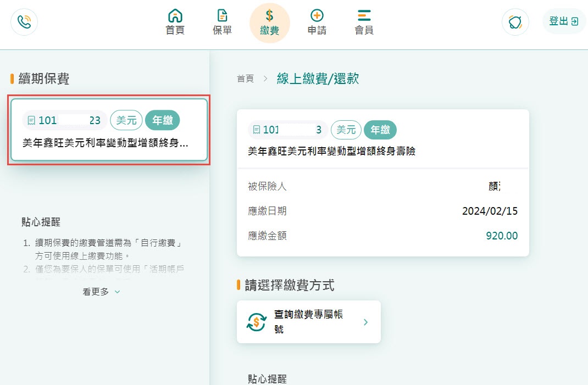588x385 pixels.
Task: Click the dollar-cycle icon on 查詢繳費專屬帳號
Action: (257, 322)
